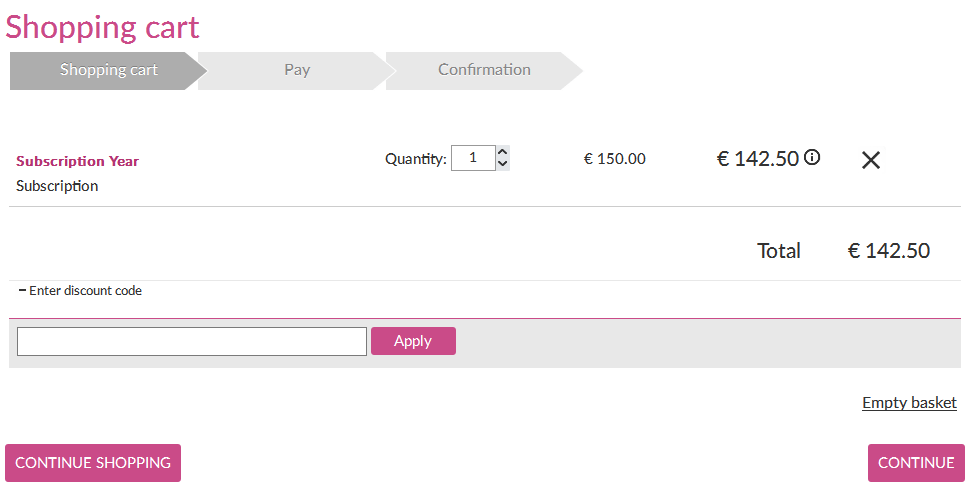Screen dimensions: 971x489
Task: Click the Shopping cart progress step
Action: (x=108, y=70)
